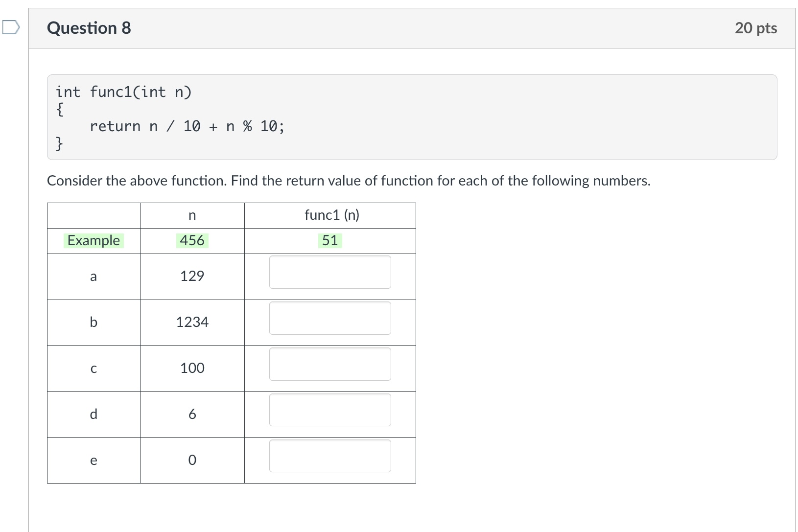Click the answer input for row d
The image size is (798, 532).
click(x=329, y=410)
